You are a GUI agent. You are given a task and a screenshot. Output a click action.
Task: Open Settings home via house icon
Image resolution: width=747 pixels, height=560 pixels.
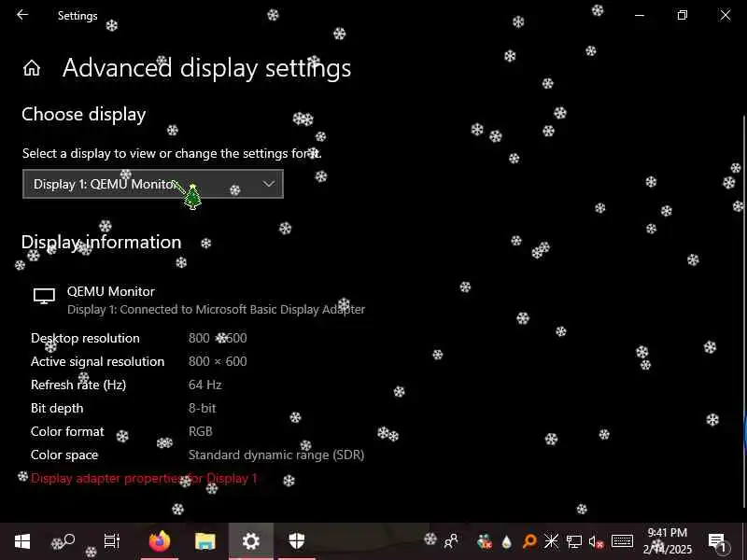click(32, 68)
